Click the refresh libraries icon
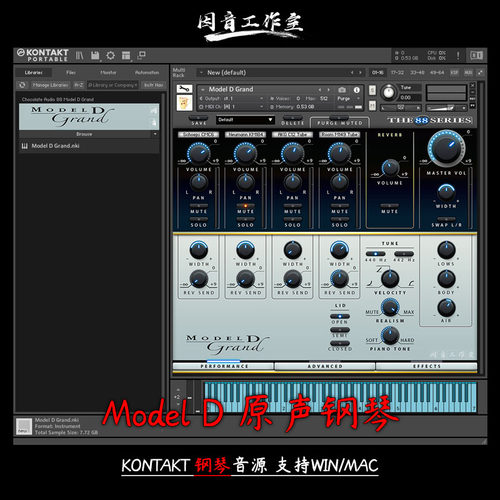Image resolution: width=500 pixels, height=500 pixels. pos(22,85)
